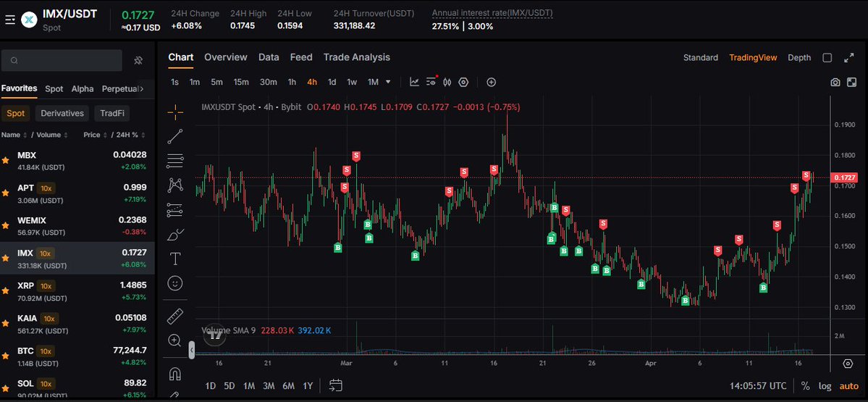Open the long position forecasting tool
This screenshot has width=868, height=402.
pyautogui.click(x=175, y=210)
